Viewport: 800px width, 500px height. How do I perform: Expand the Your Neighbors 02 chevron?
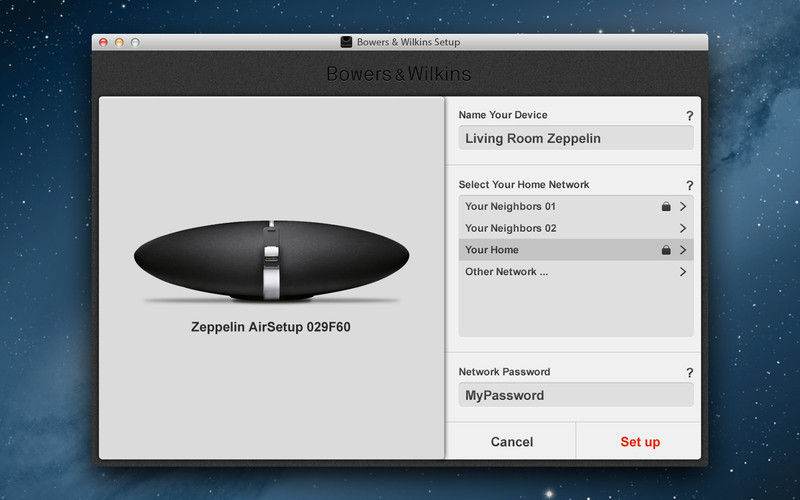(x=683, y=228)
